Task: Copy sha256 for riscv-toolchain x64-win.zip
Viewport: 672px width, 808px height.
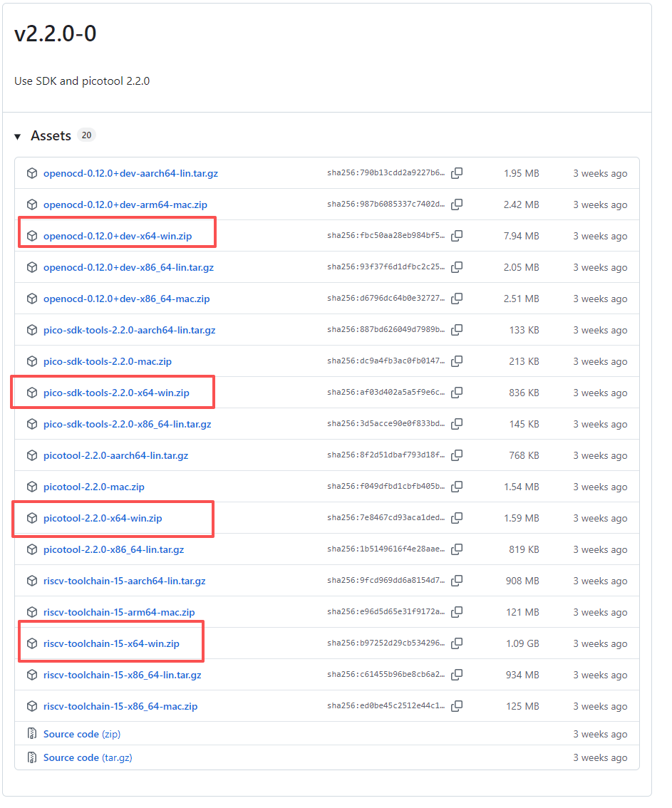Action: click(x=457, y=643)
